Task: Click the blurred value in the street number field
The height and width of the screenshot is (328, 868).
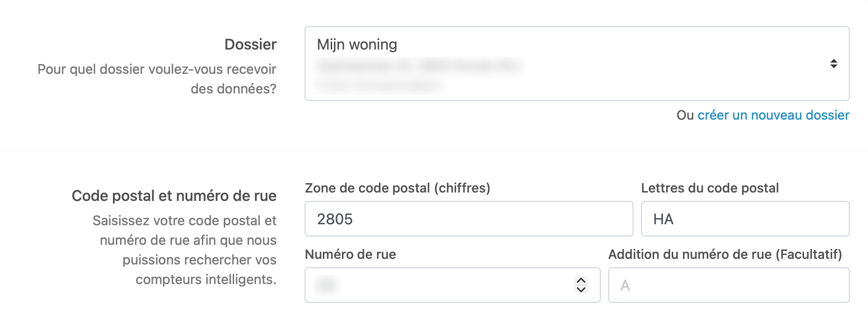Action: click(x=326, y=285)
